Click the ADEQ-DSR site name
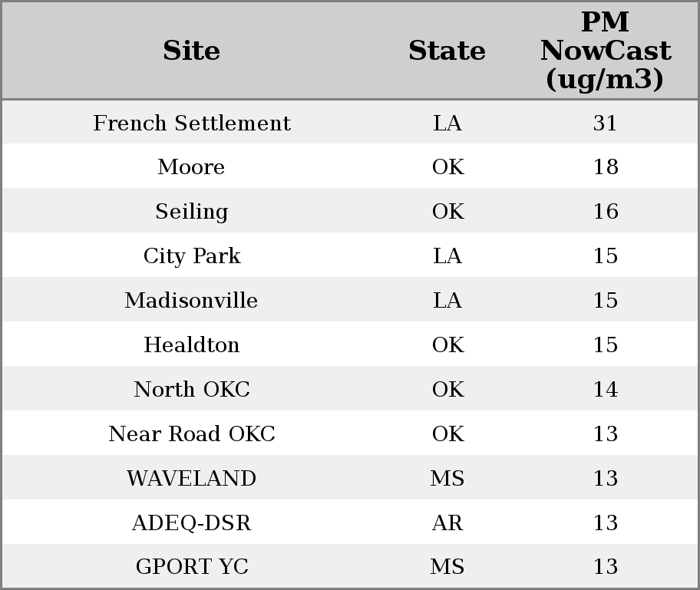This screenshot has height=590, width=700. pos(191,523)
